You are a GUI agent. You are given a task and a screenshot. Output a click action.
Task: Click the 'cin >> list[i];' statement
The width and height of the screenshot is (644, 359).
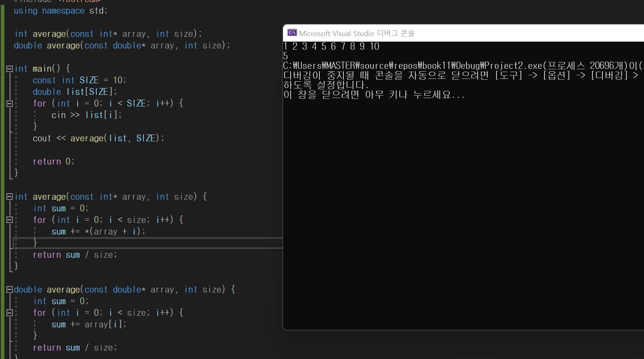(x=86, y=115)
